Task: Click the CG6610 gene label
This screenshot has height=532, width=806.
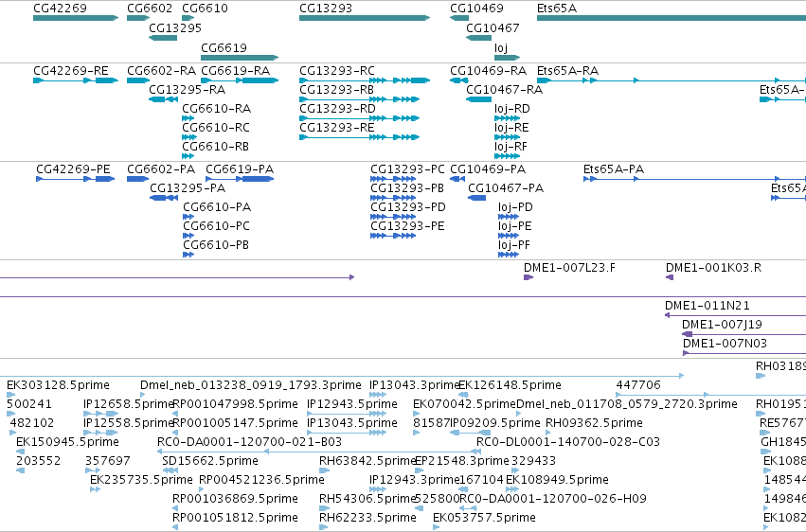Action: click(205, 9)
